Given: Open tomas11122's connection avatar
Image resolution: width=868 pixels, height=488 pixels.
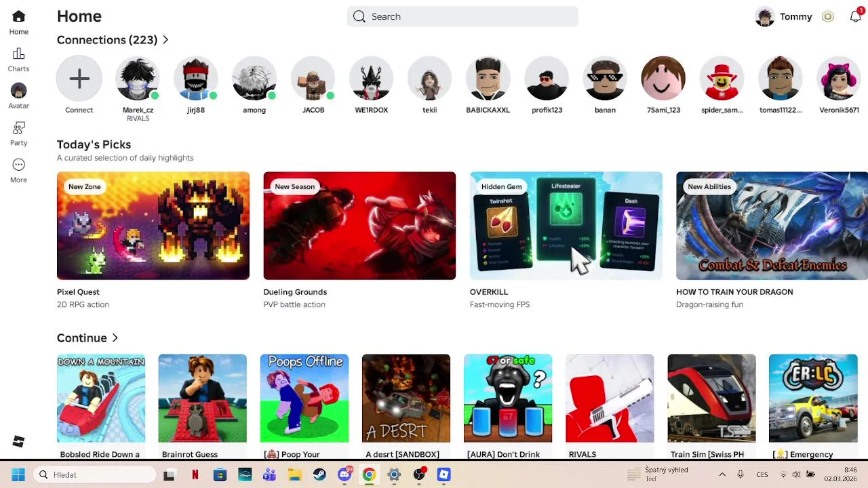Looking at the screenshot, I should [x=781, y=79].
